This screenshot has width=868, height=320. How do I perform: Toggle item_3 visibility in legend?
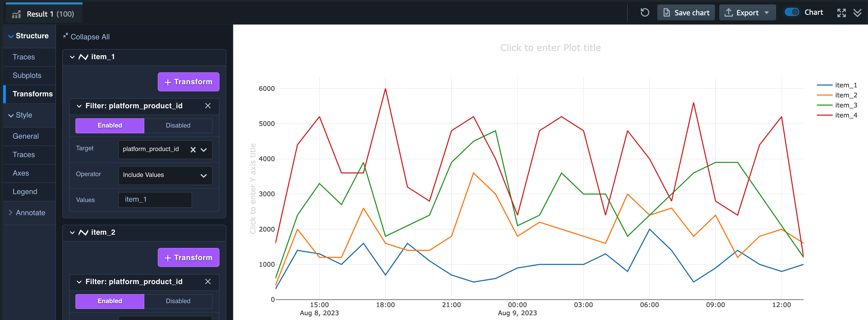837,105
